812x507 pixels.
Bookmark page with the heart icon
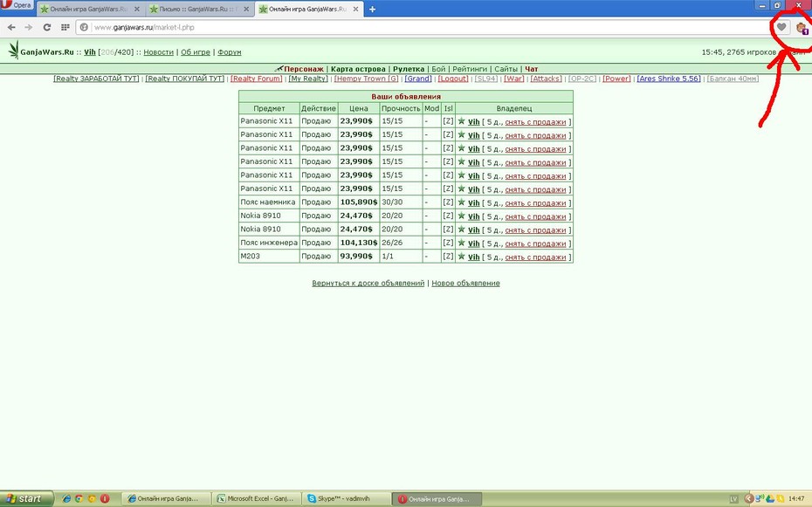(x=781, y=27)
